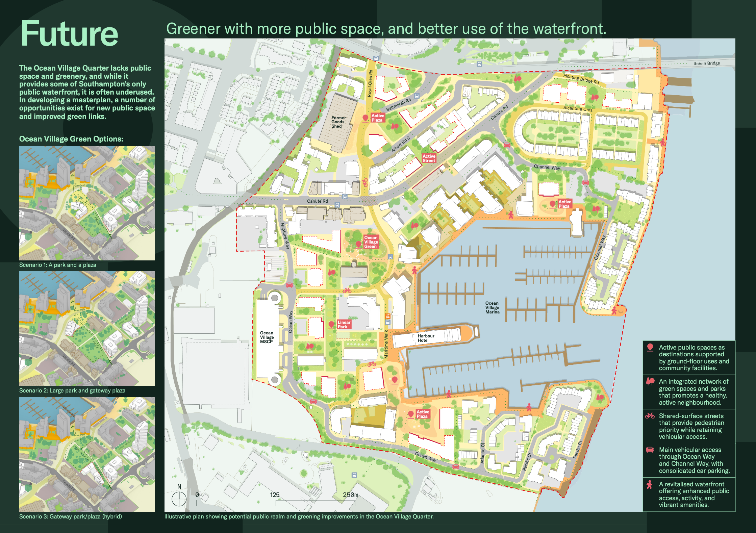Click Active Plaza label beside Royal Cres Rd
The image size is (756, 533).
[x=378, y=118]
